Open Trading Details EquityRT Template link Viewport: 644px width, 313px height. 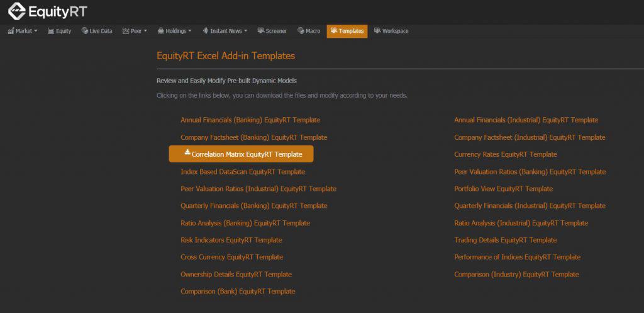pos(506,240)
